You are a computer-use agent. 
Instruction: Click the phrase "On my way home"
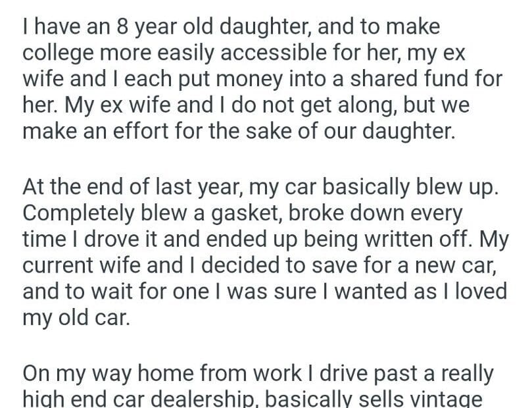100,375
